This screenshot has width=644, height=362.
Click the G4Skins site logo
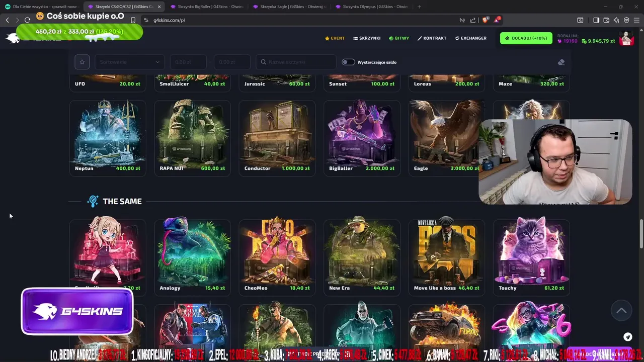click(13, 38)
